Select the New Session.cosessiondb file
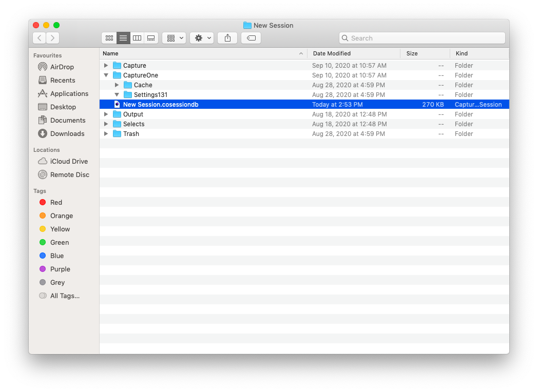538x392 pixels. pyautogui.click(x=304, y=105)
